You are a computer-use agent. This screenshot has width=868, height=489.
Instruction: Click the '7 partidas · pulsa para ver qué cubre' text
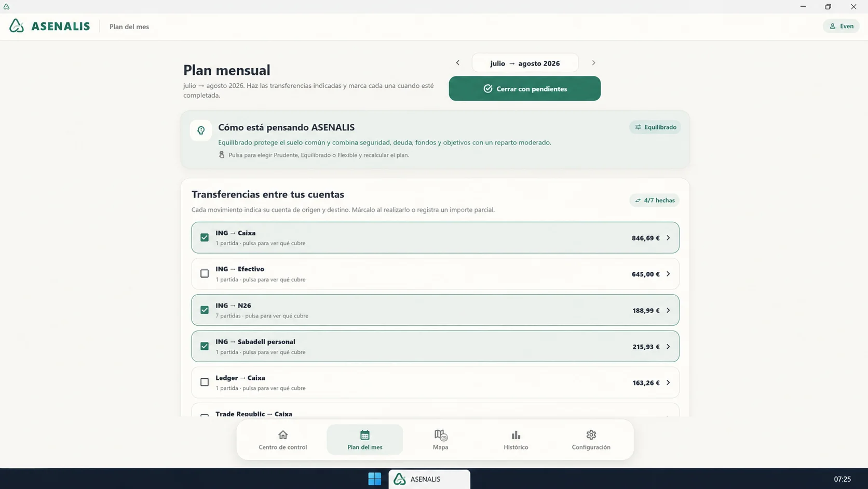coord(262,315)
